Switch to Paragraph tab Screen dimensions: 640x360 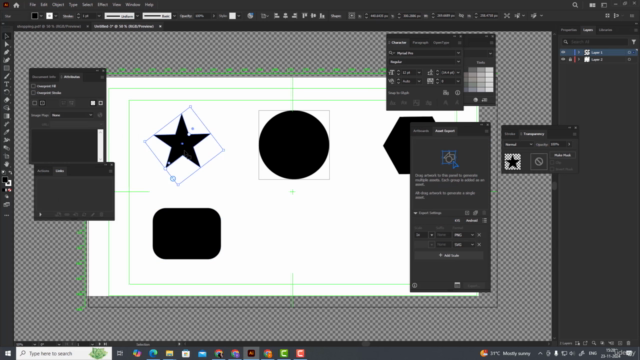pos(420,42)
